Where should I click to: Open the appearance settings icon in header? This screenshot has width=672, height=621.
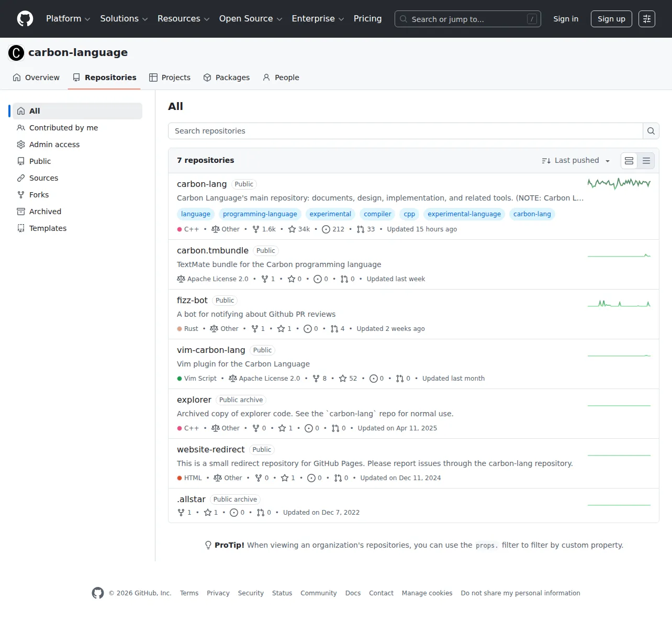coord(647,19)
